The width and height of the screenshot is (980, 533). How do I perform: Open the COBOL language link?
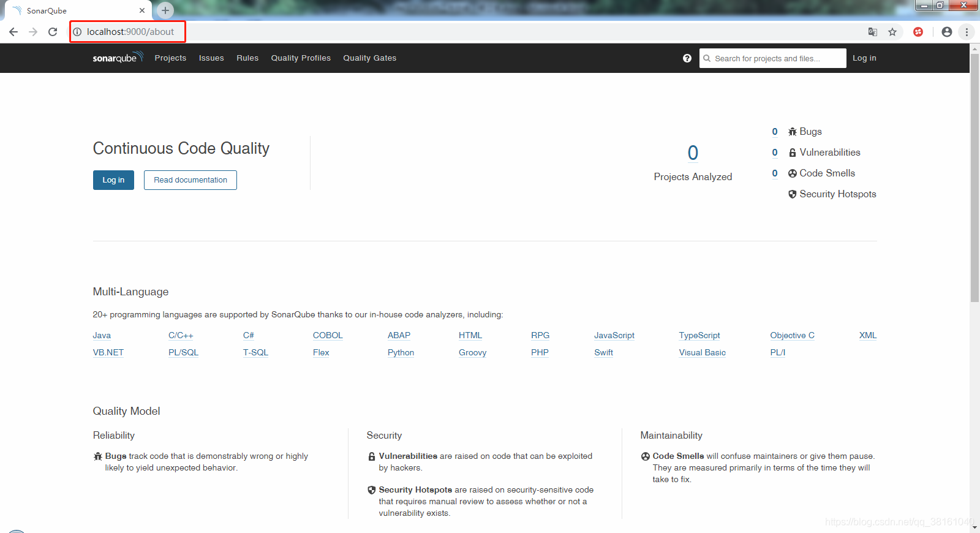pyautogui.click(x=328, y=336)
